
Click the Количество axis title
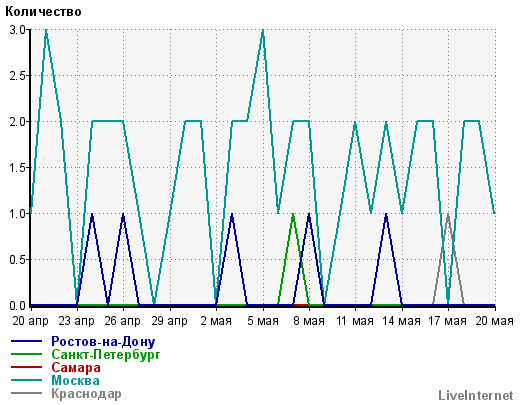(x=43, y=12)
